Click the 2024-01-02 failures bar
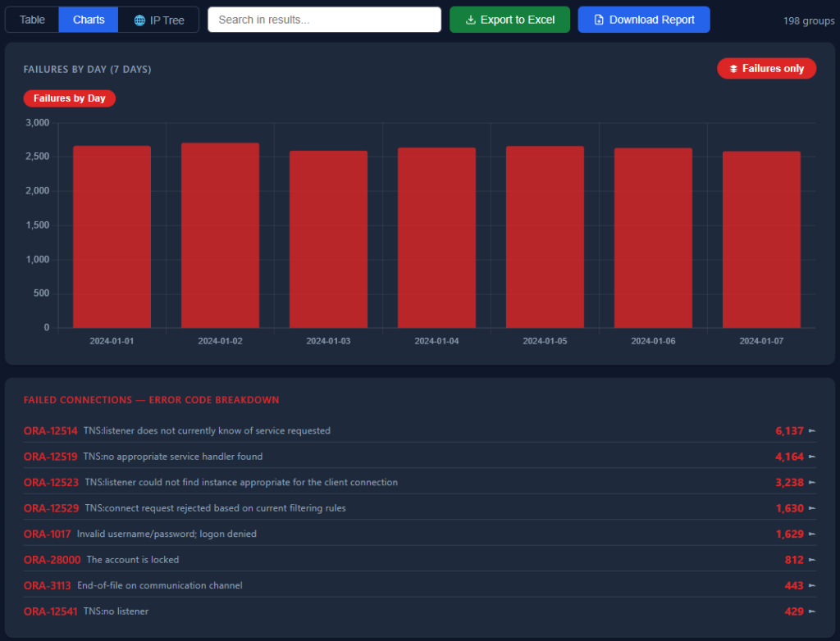 [x=220, y=235]
